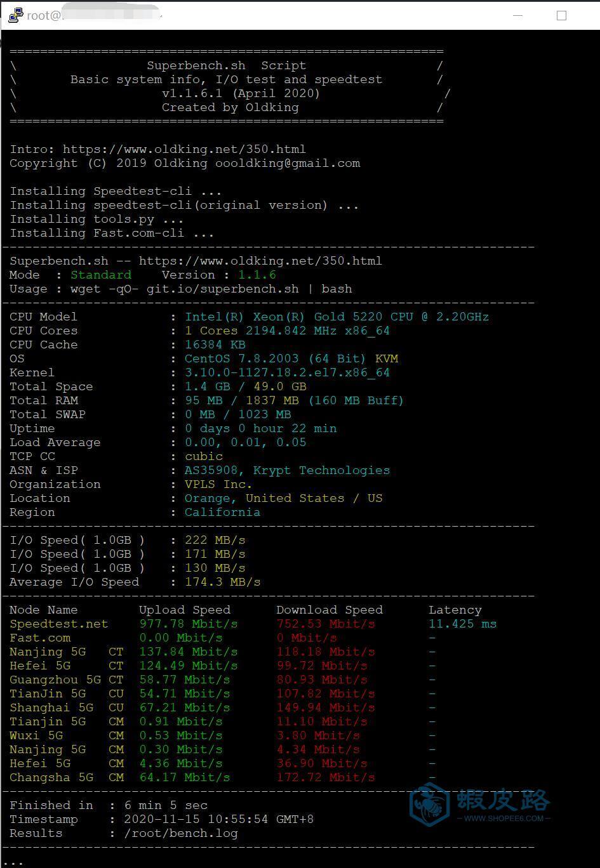Open the oldking.net URL on Intro line

tap(184, 149)
